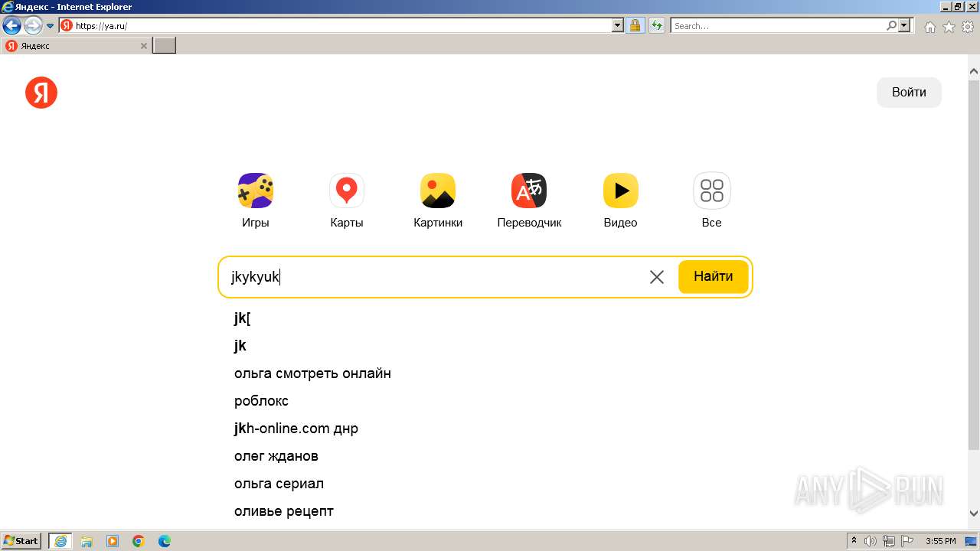Select suggestion роблокс
Image resolution: width=980 pixels, height=551 pixels.
point(261,401)
